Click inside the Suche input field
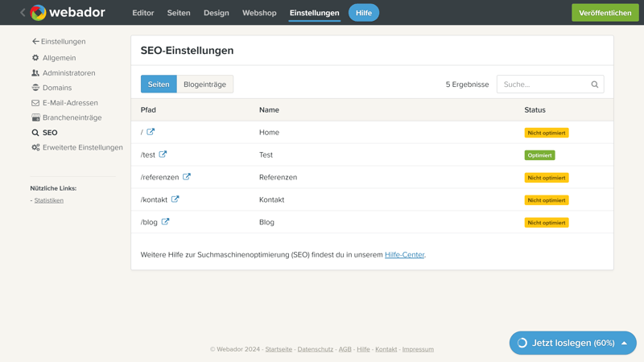Screen dimensions: 644x362 tap(543, 84)
